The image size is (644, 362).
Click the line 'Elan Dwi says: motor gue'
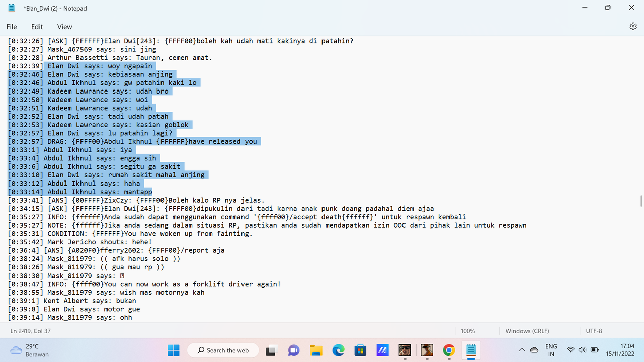pos(73,309)
